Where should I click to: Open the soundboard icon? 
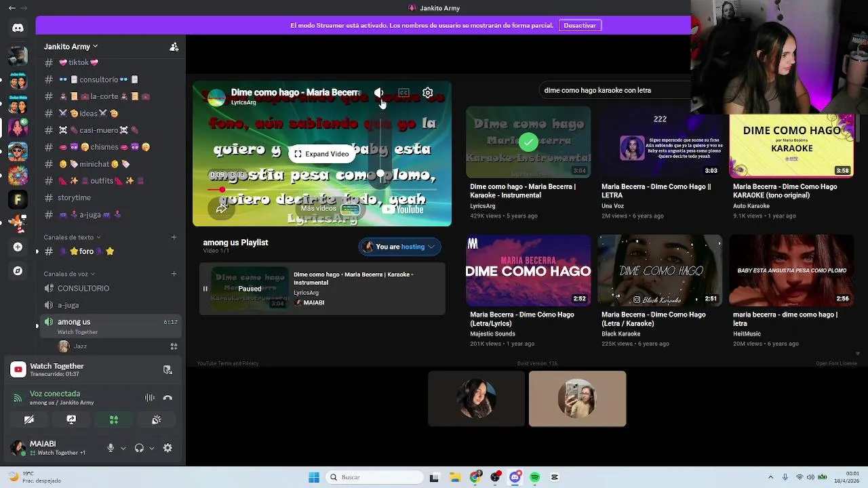157,420
